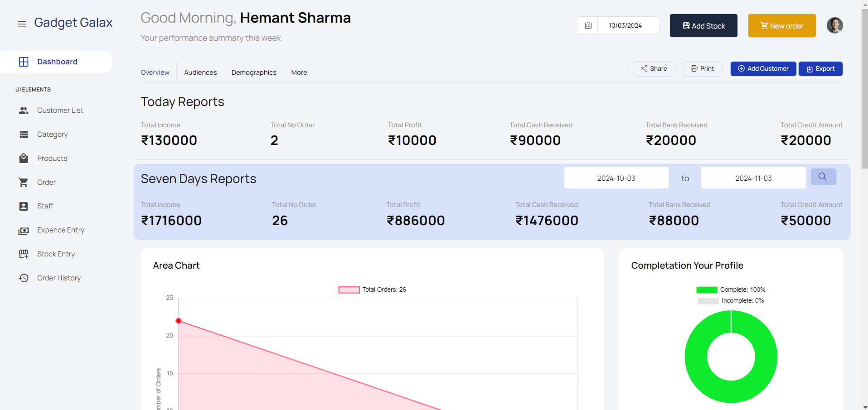Click the Expence Entry money icon
The width and height of the screenshot is (868, 410).
(24, 231)
